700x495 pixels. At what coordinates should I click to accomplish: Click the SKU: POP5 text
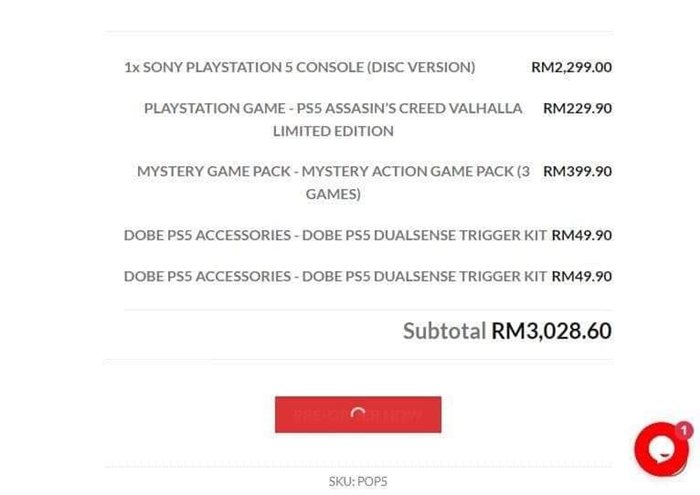point(358,481)
